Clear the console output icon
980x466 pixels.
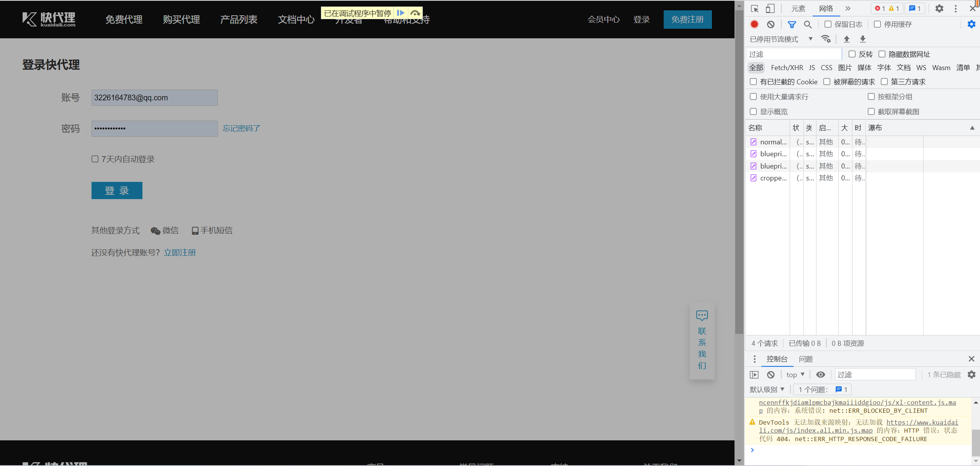click(771, 374)
